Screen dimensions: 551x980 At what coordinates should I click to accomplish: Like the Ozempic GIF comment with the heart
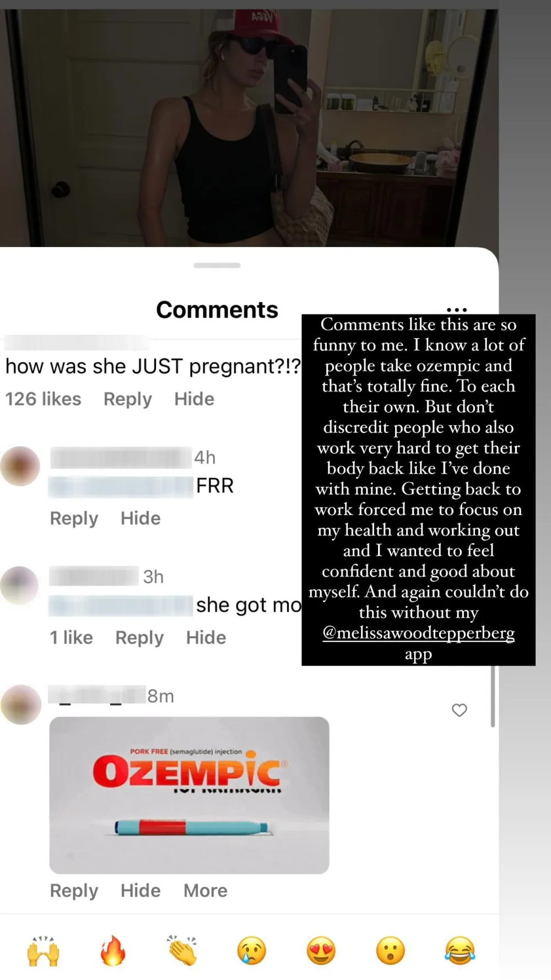click(460, 710)
